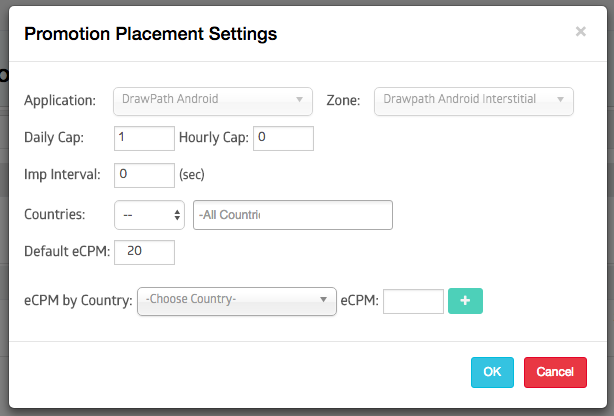Viewport: 614px width, 416px height.
Task: Confirm settings with the OK button
Action: click(x=492, y=372)
